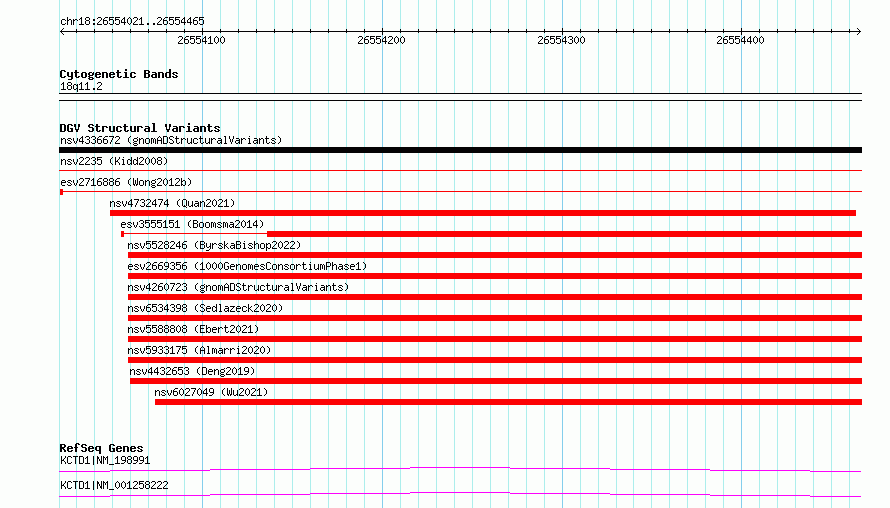Select the red nsv4732474 Quan2021 bar
The height and width of the screenshot is (508, 890).
pyautogui.click(x=483, y=213)
